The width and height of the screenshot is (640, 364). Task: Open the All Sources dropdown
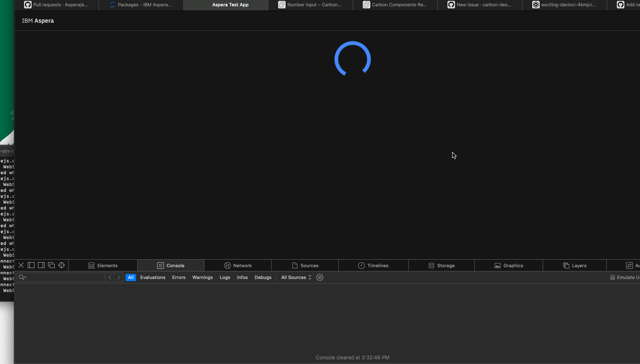296,277
